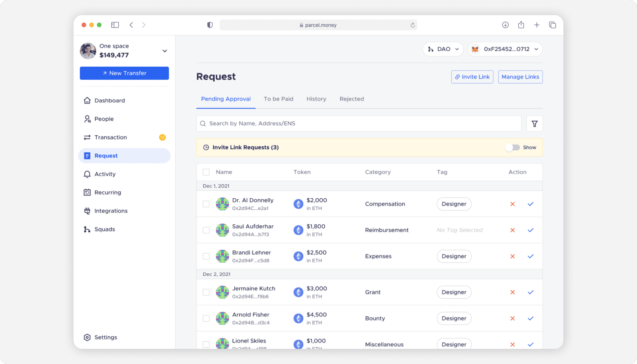Reject Lionel Skiles's request
Image resolution: width=637 pixels, height=364 pixels.
(x=512, y=345)
